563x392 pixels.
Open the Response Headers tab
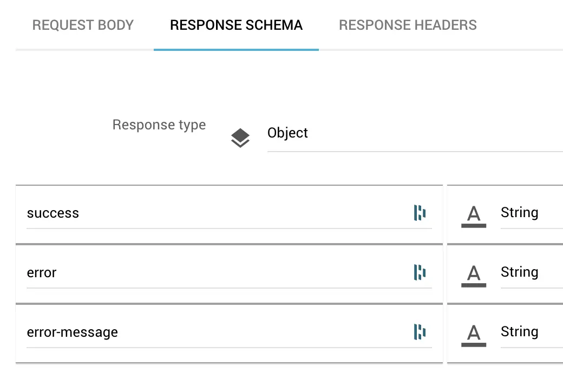tap(408, 25)
